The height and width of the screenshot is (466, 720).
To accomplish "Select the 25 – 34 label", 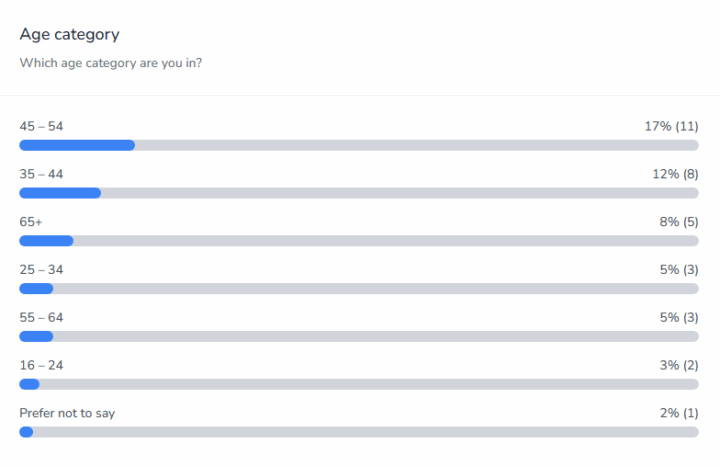I will pyautogui.click(x=41, y=270).
